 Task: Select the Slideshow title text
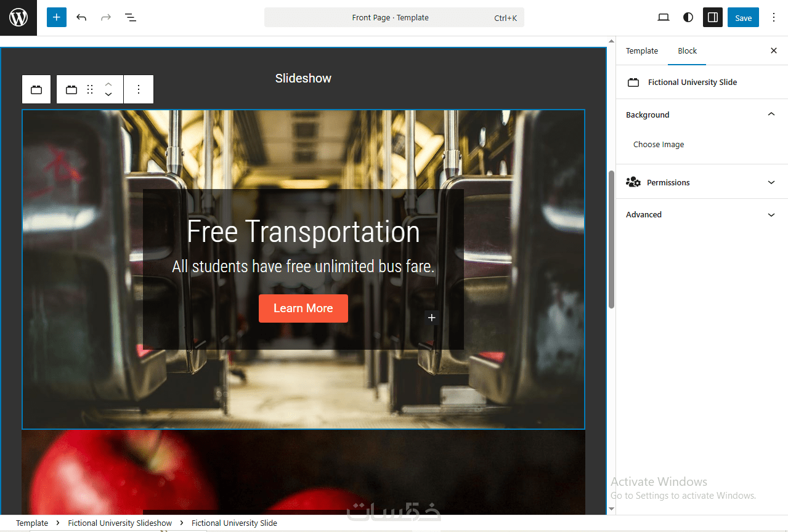click(x=303, y=78)
